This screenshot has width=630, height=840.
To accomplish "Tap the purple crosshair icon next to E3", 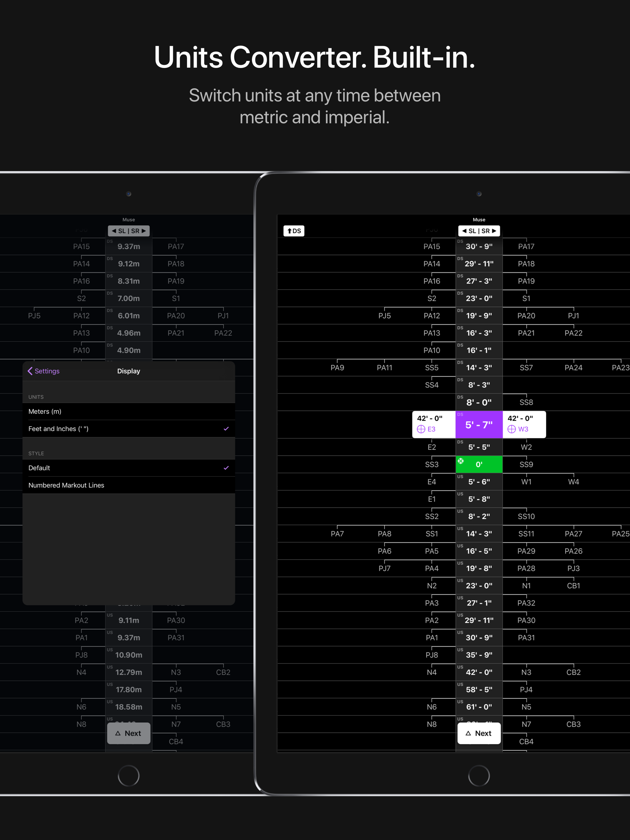I will [x=421, y=429].
